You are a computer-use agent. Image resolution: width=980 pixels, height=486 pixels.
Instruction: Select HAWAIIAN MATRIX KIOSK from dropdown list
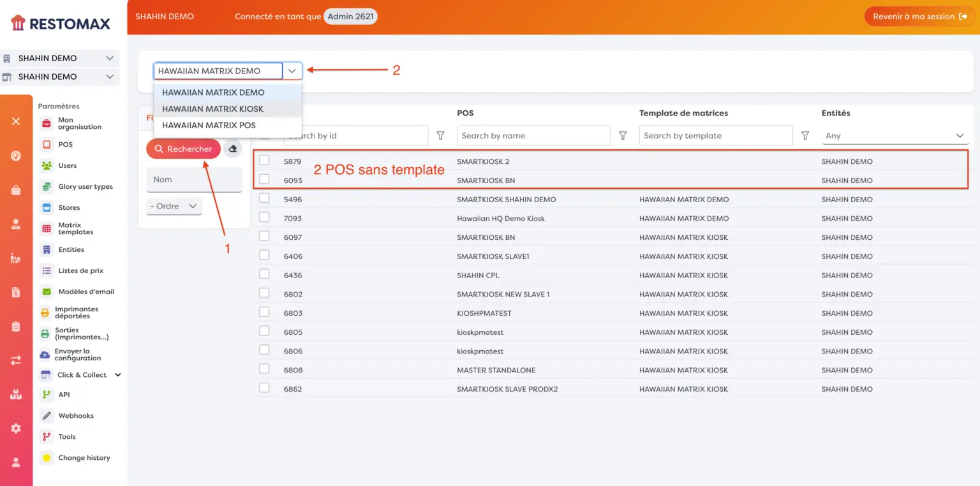[228, 109]
